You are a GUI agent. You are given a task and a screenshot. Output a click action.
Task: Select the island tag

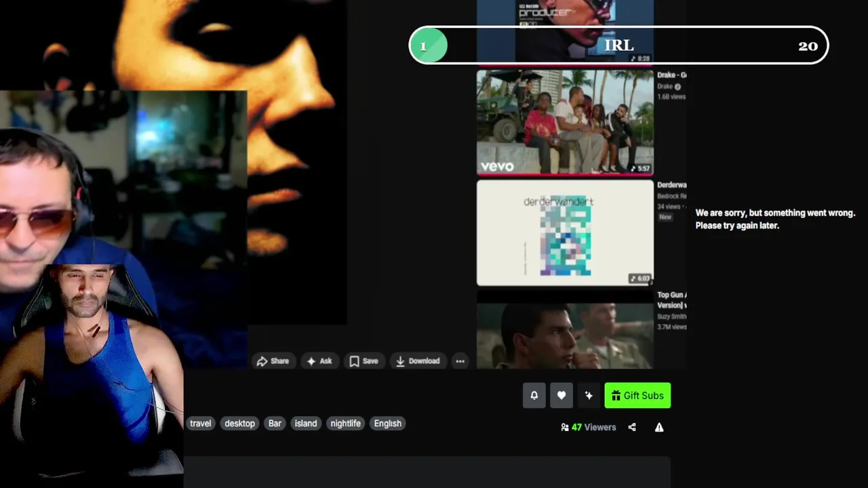(306, 424)
